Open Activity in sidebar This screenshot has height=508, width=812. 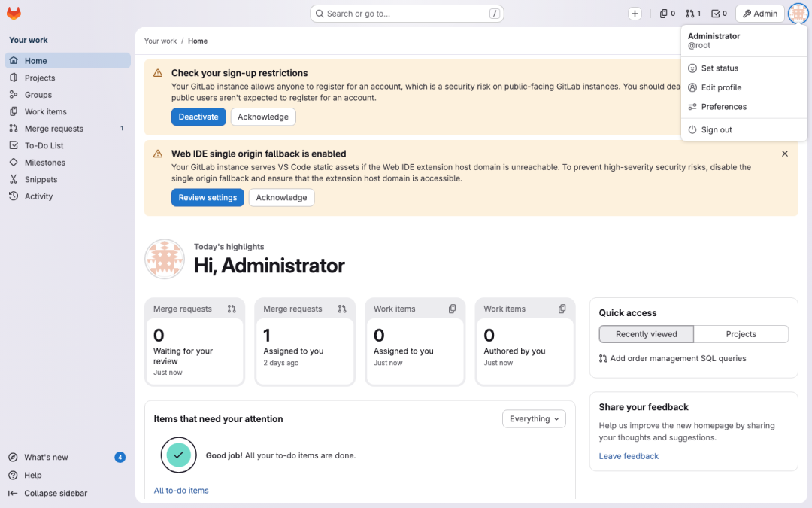coord(68,196)
